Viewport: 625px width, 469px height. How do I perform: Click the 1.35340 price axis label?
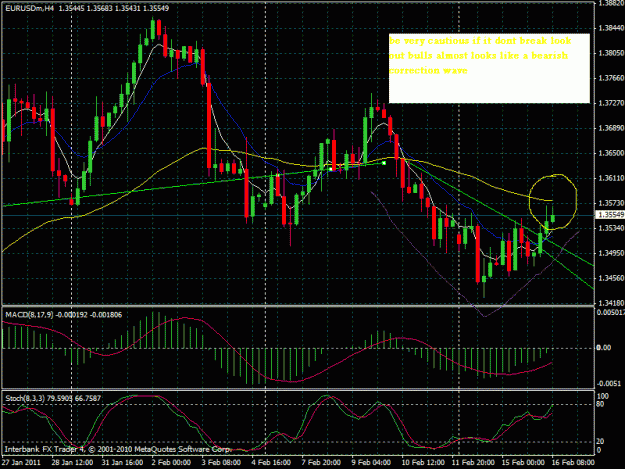611,228
